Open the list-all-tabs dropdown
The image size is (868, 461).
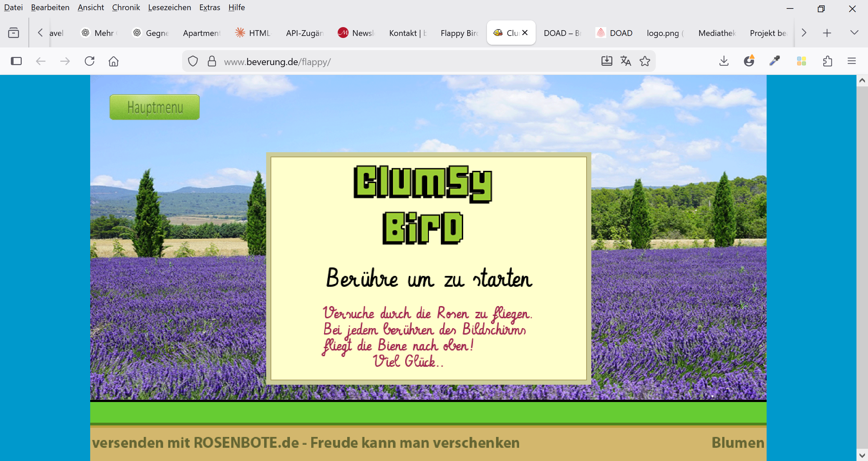click(853, 33)
